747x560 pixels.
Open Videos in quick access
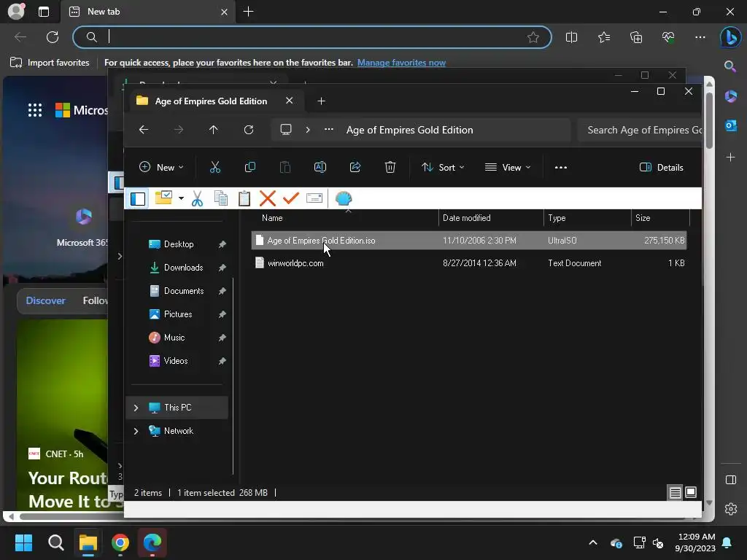(x=175, y=361)
